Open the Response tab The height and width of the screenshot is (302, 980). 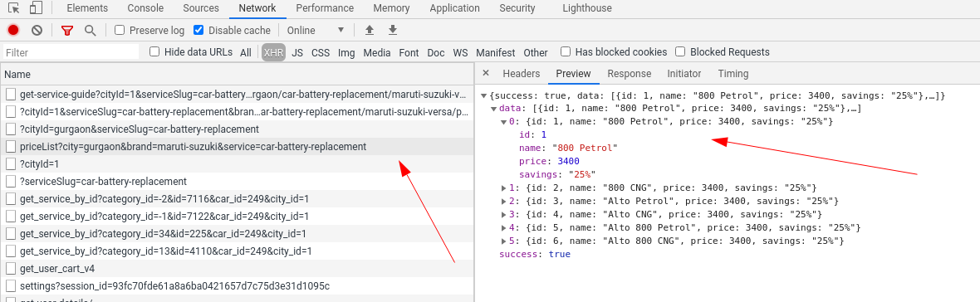629,74
